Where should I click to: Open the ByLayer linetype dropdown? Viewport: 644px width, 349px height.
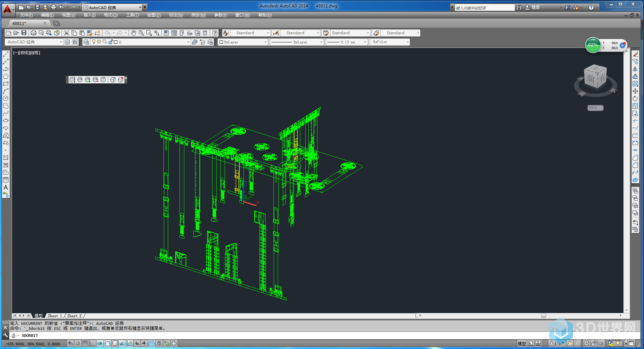pos(321,42)
